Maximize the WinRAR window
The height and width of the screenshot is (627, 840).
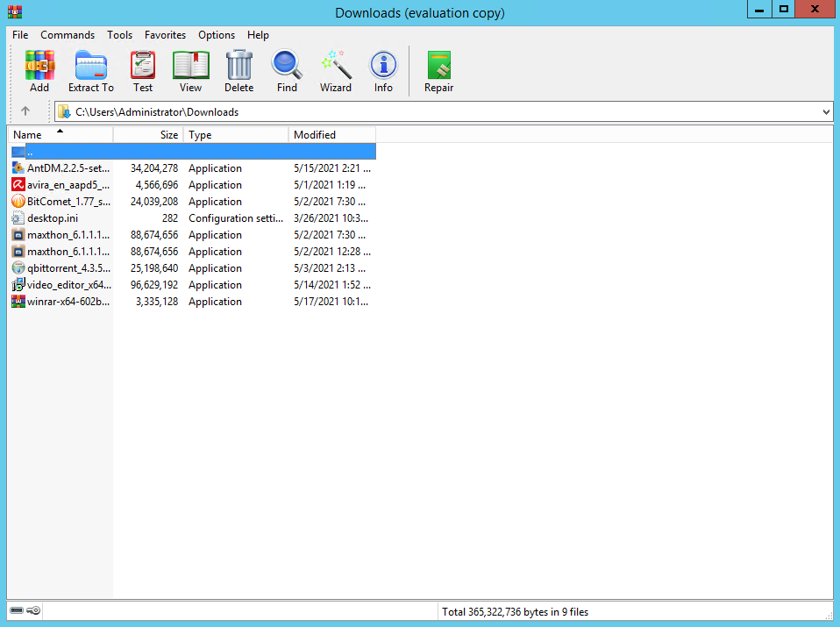[783, 9]
